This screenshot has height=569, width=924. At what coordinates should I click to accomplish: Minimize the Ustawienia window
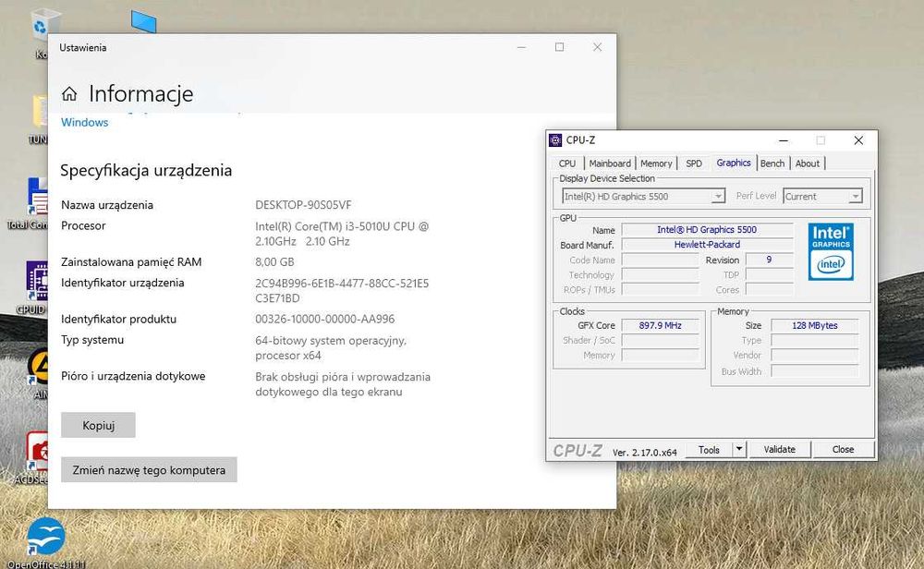click(x=521, y=47)
